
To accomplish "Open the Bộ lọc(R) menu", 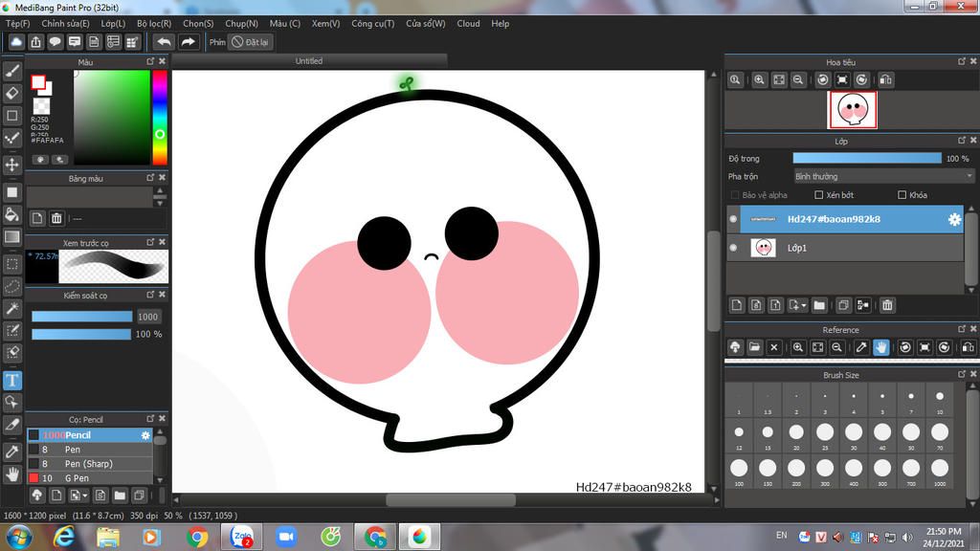I will click(x=154, y=24).
